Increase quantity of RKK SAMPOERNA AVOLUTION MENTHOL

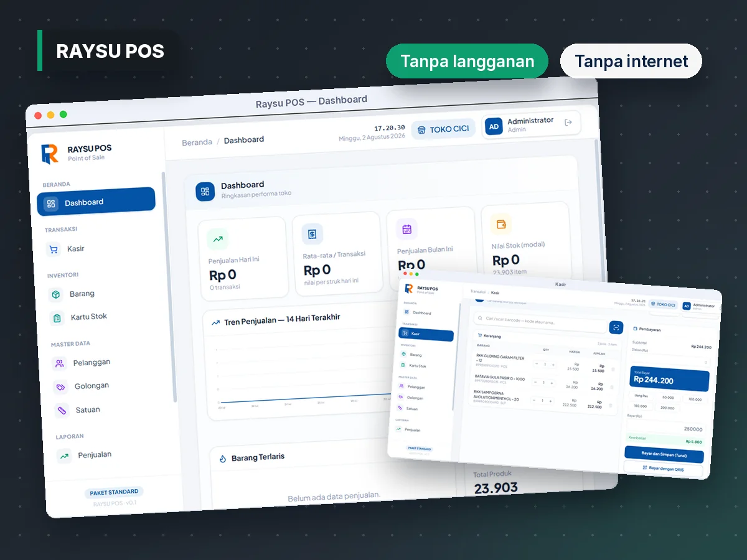[x=550, y=401]
